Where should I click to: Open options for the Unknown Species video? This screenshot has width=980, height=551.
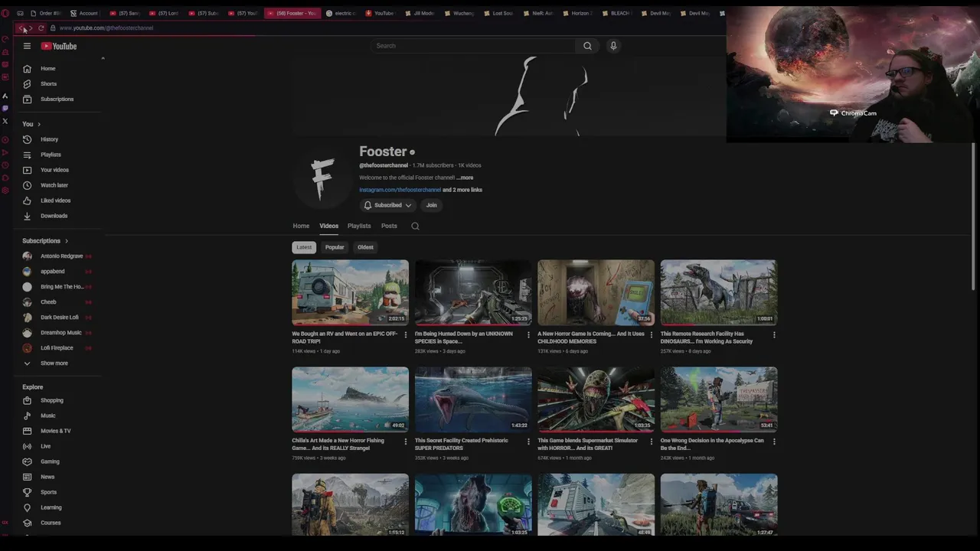pyautogui.click(x=528, y=334)
